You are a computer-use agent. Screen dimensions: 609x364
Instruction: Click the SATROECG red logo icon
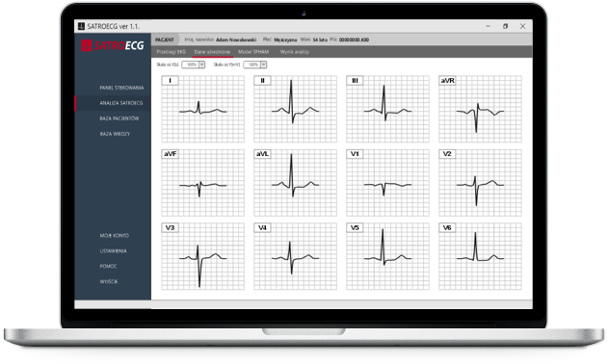tap(86, 45)
